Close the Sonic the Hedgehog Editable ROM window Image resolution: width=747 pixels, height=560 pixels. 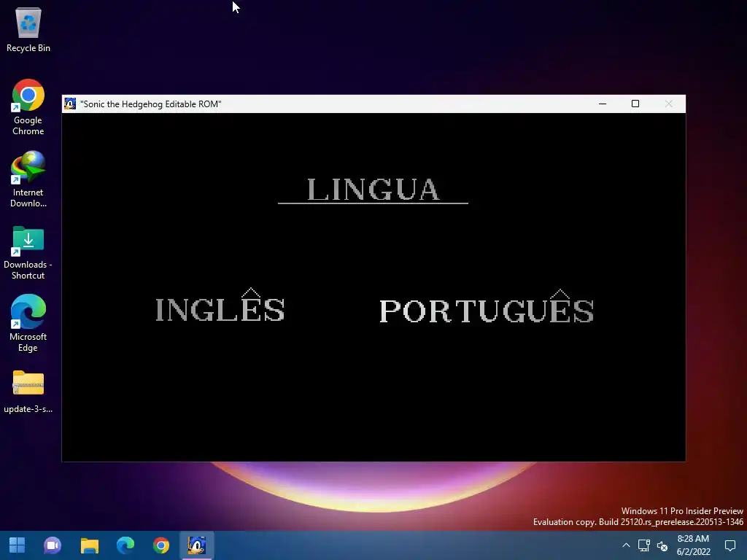coord(668,104)
